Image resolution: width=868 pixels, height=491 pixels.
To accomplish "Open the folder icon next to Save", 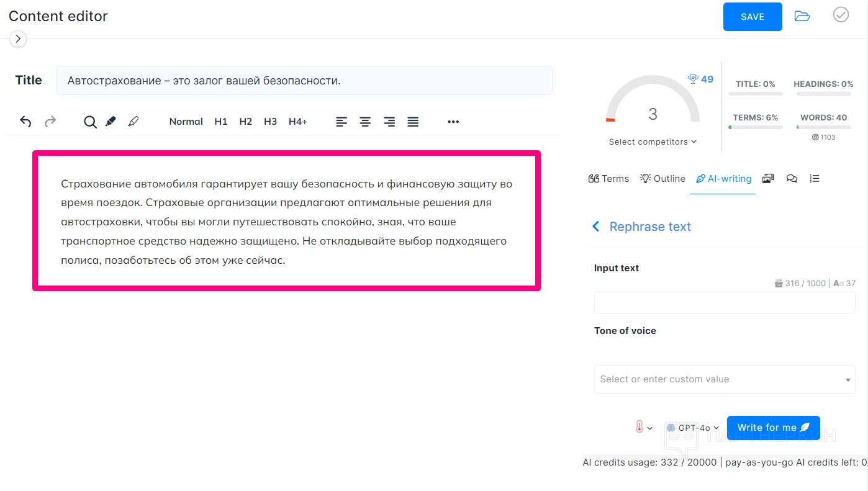I will coord(802,16).
